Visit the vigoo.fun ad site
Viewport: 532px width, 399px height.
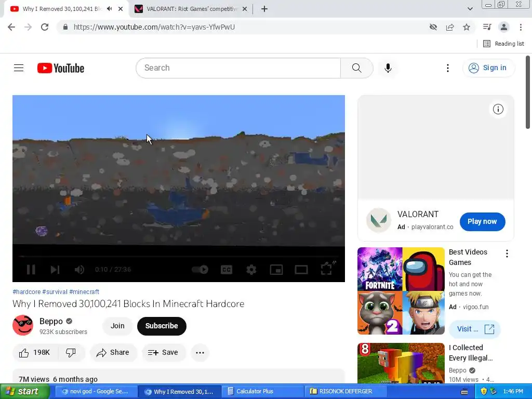[474, 329]
